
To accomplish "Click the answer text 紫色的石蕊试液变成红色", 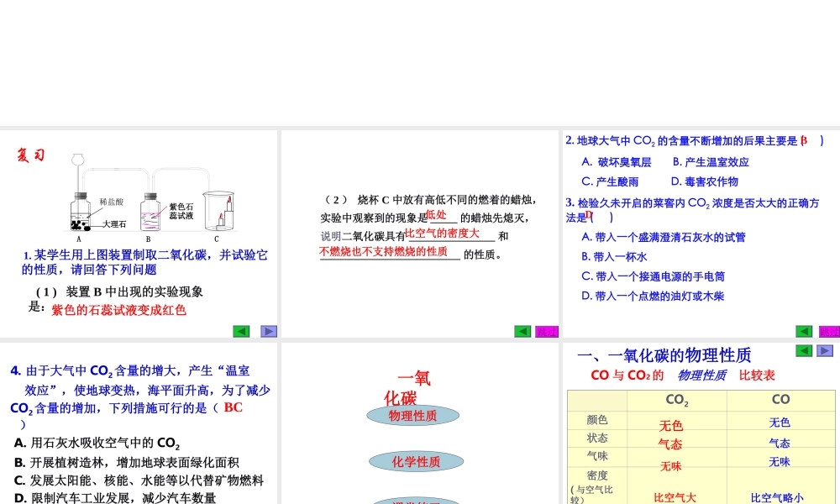I will 119,310.
